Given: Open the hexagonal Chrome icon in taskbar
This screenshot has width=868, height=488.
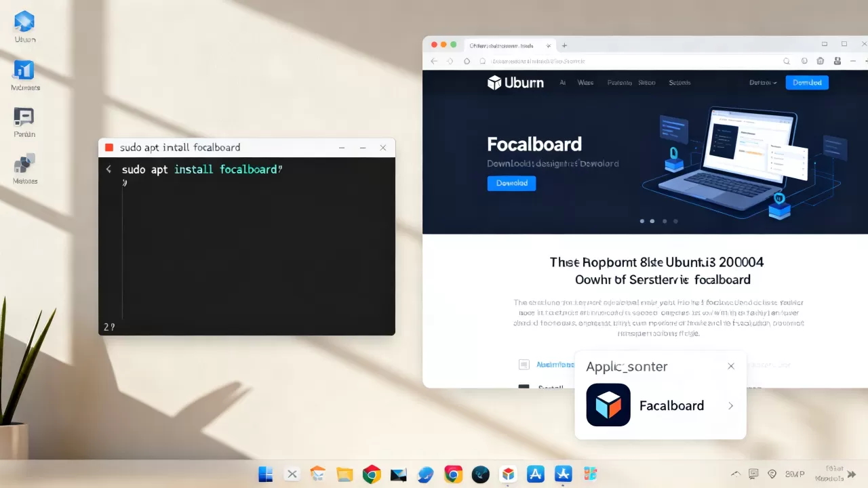Looking at the screenshot, I should click(371, 474).
